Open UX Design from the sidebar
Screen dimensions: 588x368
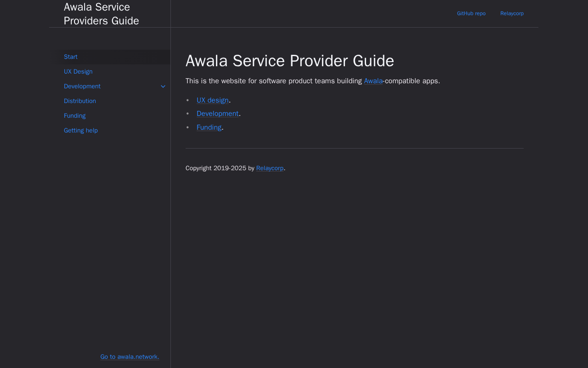click(x=78, y=72)
